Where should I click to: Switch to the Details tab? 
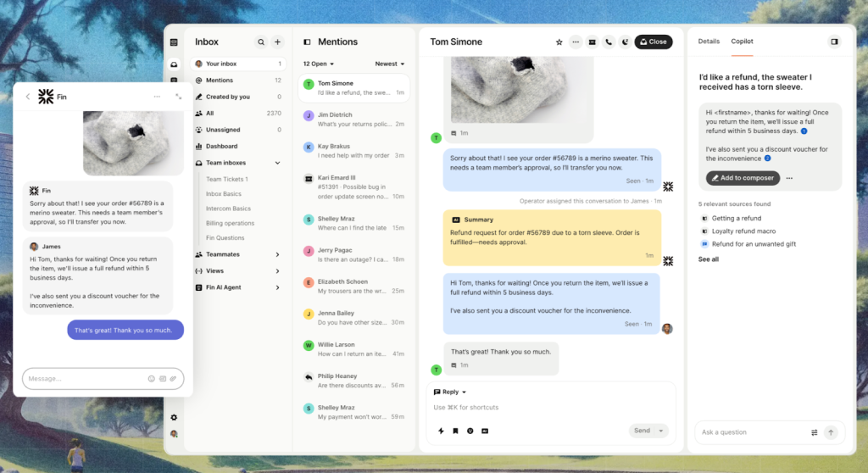709,42
